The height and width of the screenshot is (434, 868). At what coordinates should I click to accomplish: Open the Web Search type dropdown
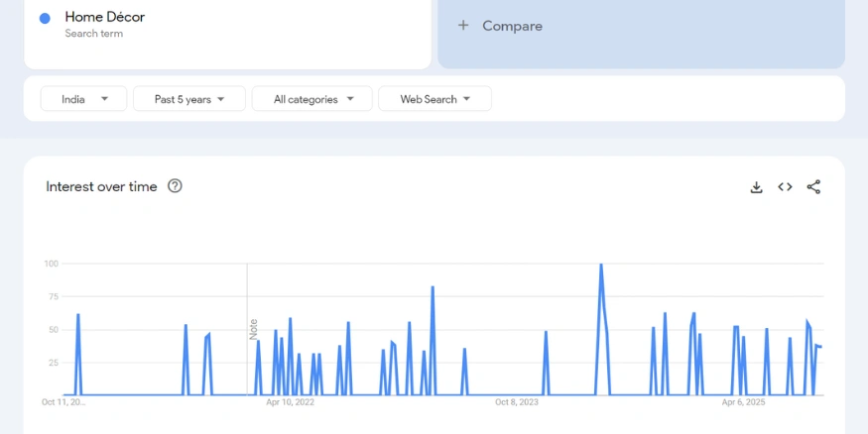click(x=434, y=99)
